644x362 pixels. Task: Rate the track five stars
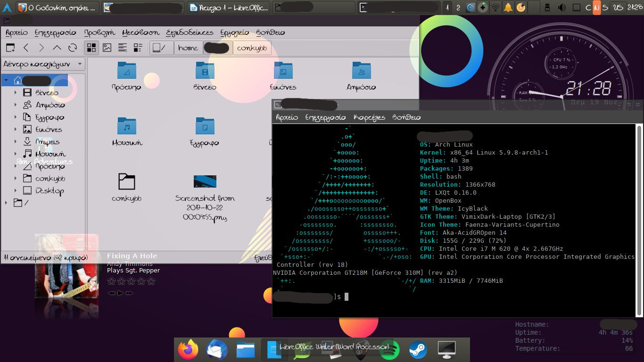point(151,281)
